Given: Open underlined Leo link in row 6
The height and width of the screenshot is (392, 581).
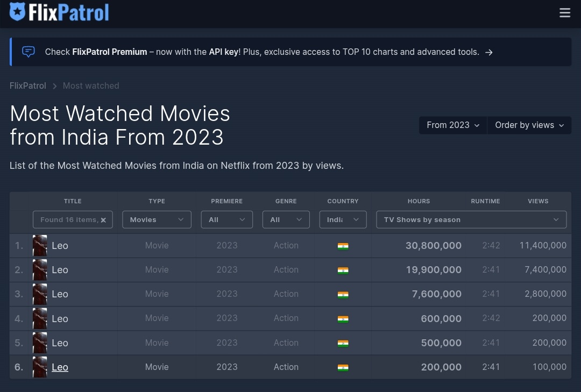Looking at the screenshot, I should [60, 367].
